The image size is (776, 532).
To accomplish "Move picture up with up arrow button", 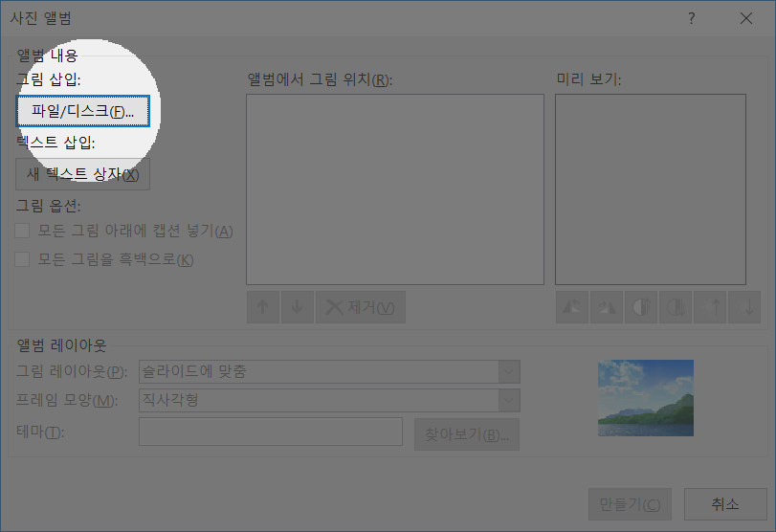I will pyautogui.click(x=263, y=307).
